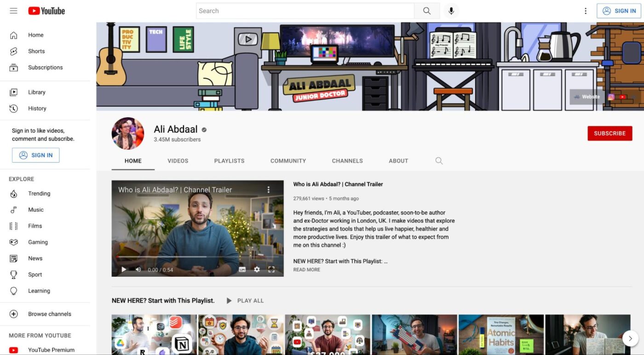Go to Trending in Explore section
Viewport: 644px width, 355px height.
tap(39, 194)
